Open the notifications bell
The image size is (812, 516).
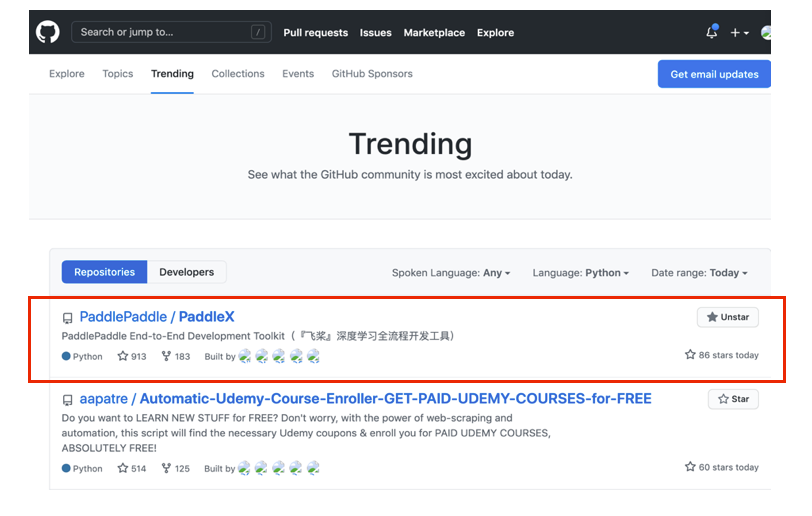click(x=712, y=32)
